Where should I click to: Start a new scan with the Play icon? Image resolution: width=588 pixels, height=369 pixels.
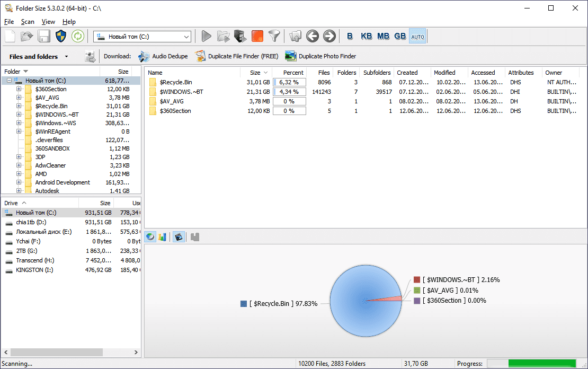206,36
